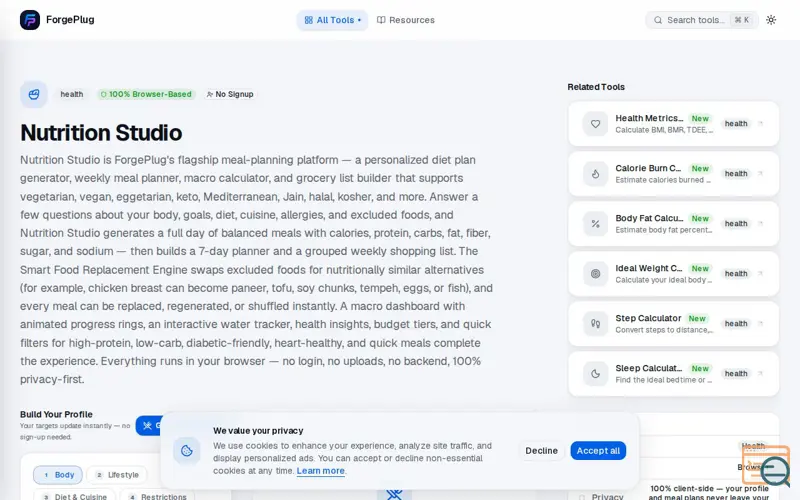Click the percent icon for Body Fat

595,224
